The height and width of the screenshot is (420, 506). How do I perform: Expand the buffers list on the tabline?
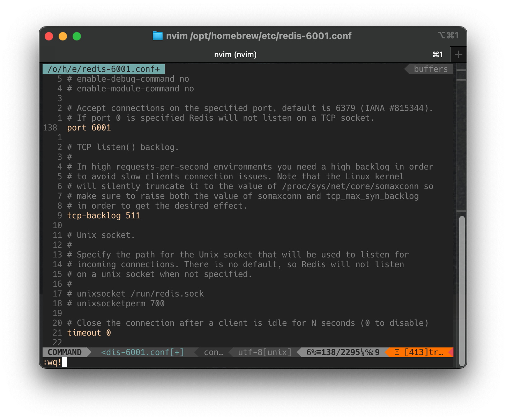[x=431, y=69]
